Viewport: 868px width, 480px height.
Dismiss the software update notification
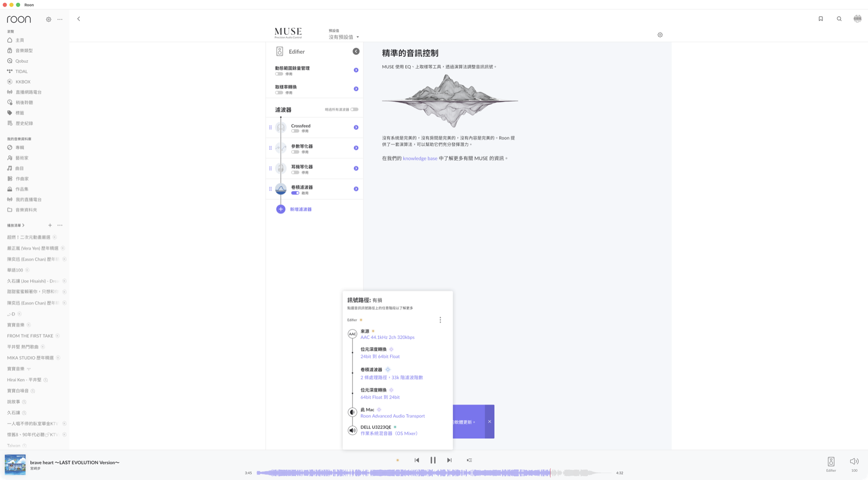[489, 421]
